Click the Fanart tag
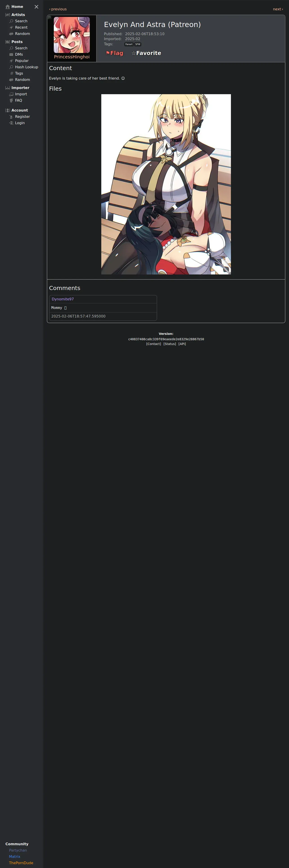Screen dimensions: 289x868 tap(129, 44)
